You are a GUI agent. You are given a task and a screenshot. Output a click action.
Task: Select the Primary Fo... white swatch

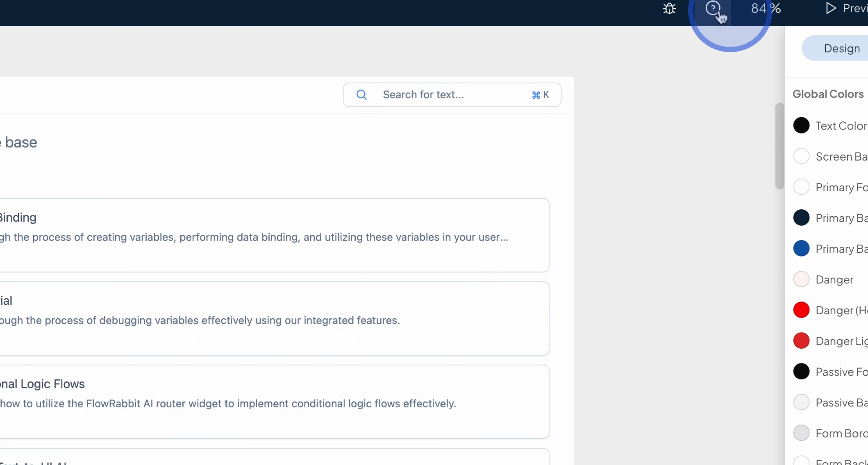(801, 187)
